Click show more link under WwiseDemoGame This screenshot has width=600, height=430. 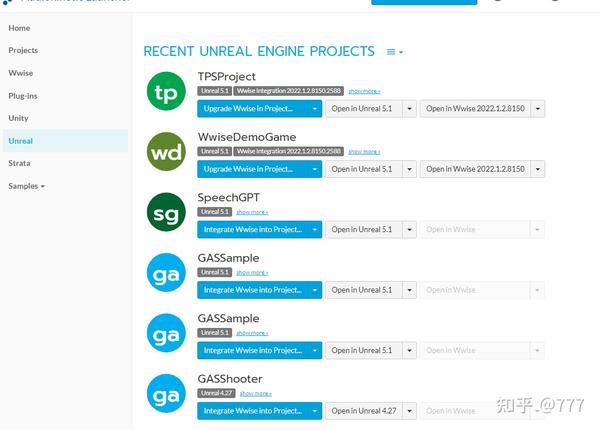[x=364, y=151]
